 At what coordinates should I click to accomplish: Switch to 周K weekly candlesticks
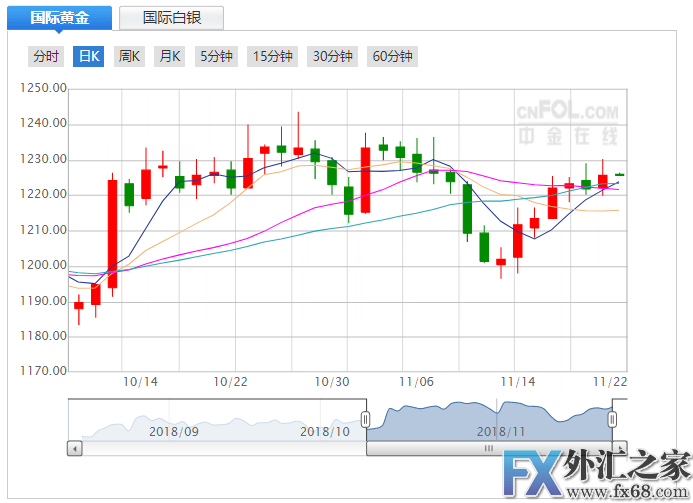(x=129, y=56)
